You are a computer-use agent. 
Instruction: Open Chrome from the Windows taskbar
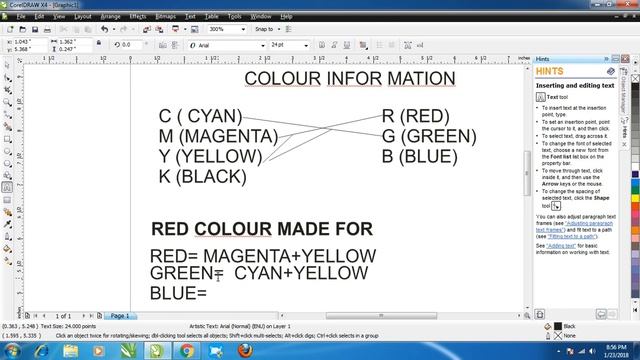click(x=187, y=351)
